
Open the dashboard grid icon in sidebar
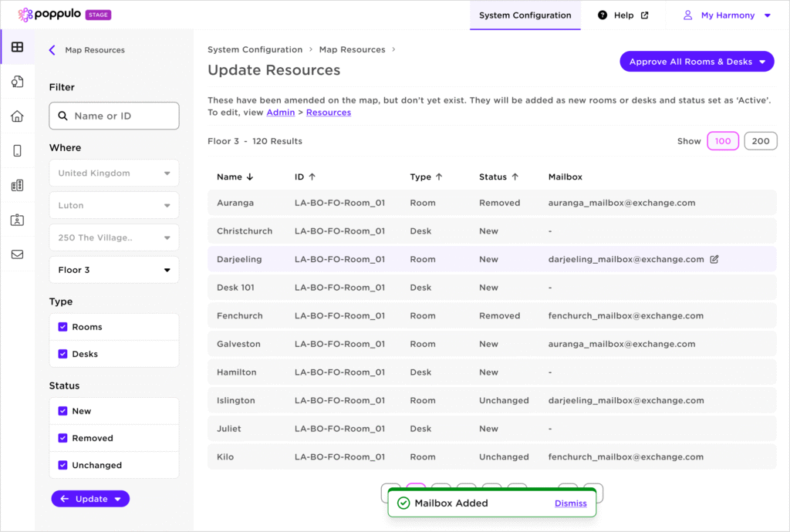point(17,47)
